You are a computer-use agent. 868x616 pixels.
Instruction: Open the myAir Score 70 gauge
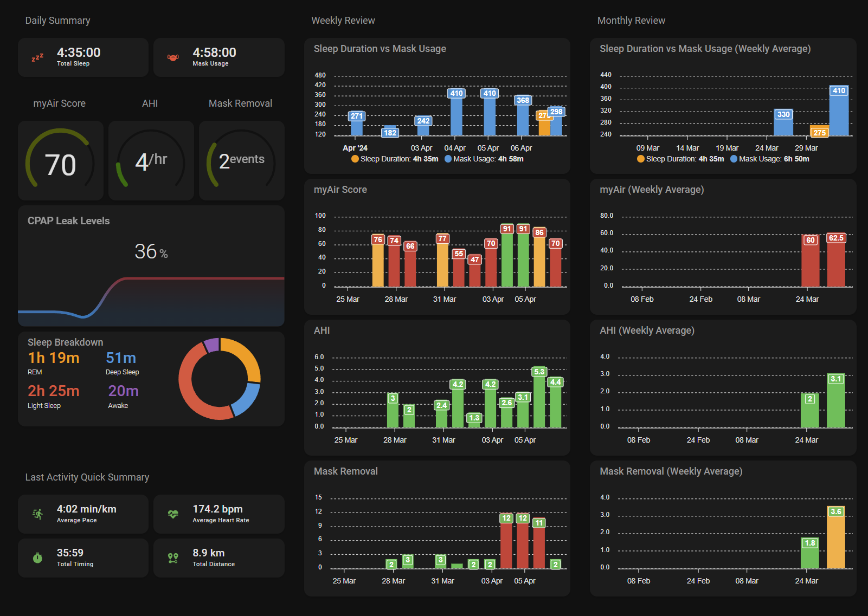[x=60, y=161]
